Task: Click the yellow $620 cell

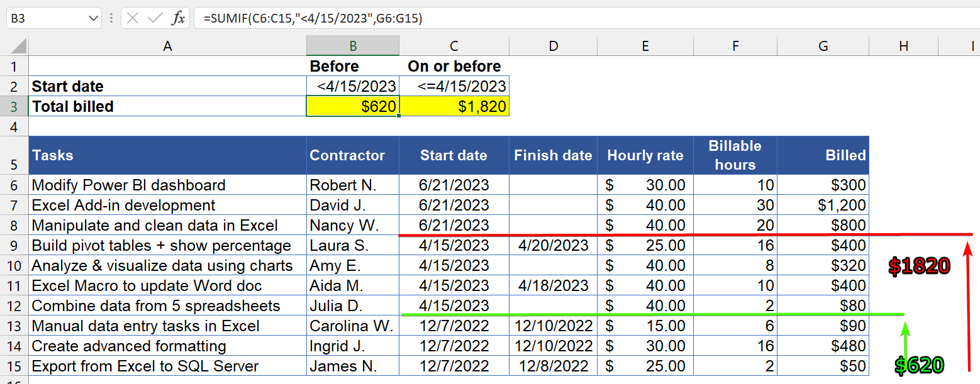Action: (x=352, y=106)
